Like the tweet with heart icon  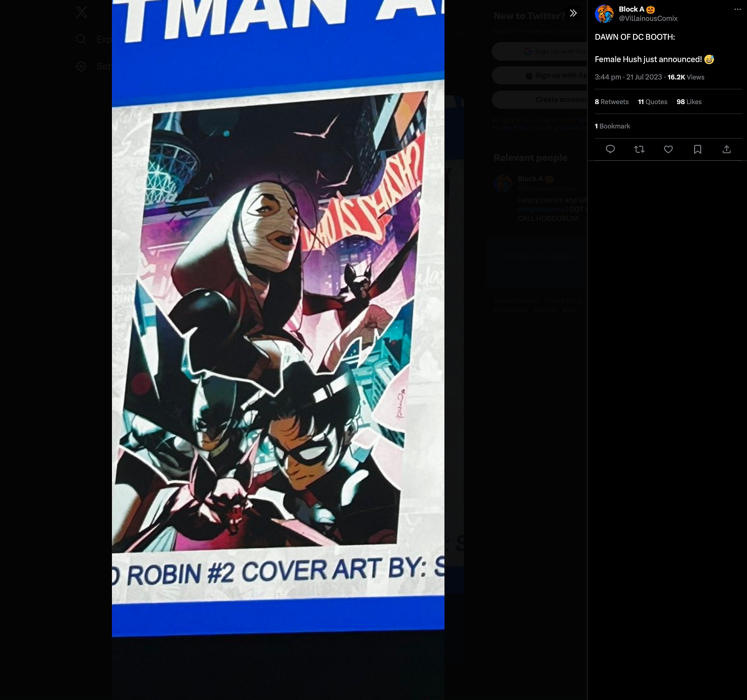[668, 150]
